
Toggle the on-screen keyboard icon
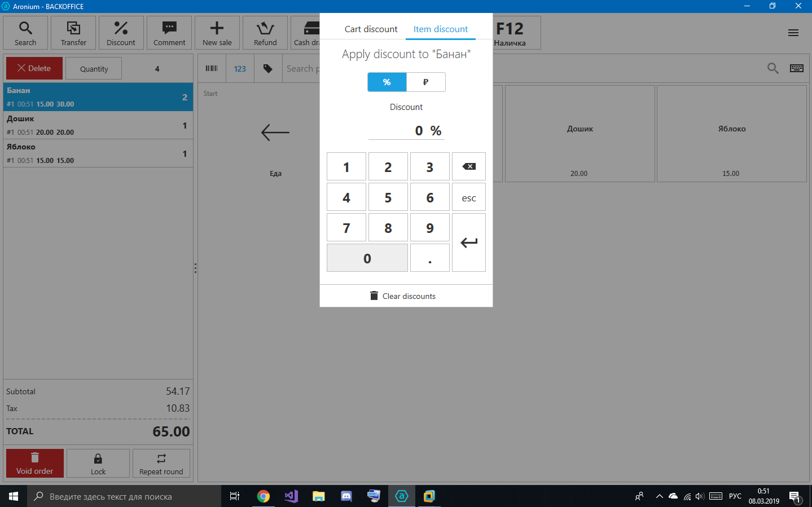796,68
